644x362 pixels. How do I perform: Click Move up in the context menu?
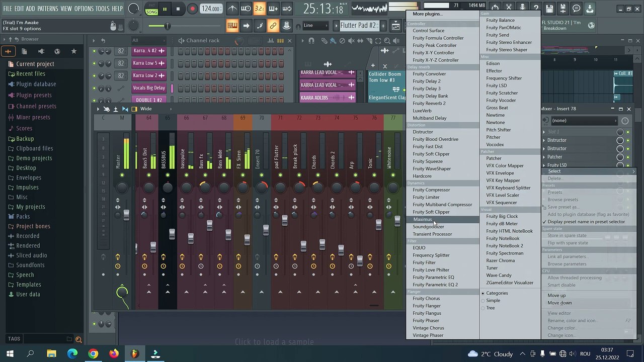(556, 296)
